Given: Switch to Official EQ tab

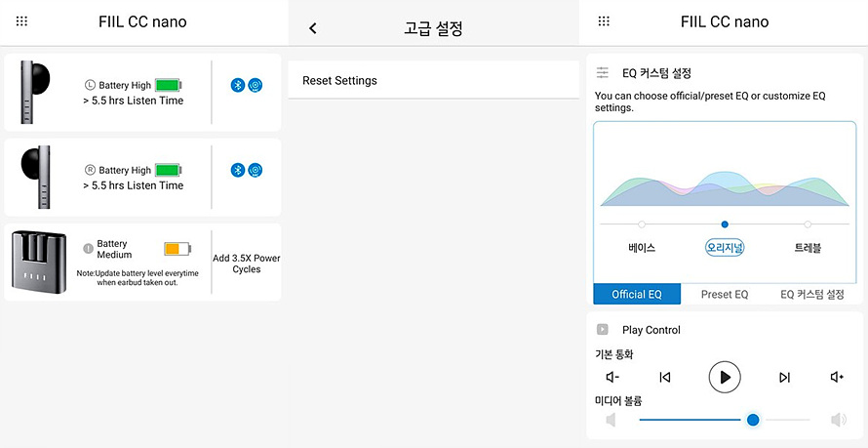Looking at the screenshot, I should 637,294.
